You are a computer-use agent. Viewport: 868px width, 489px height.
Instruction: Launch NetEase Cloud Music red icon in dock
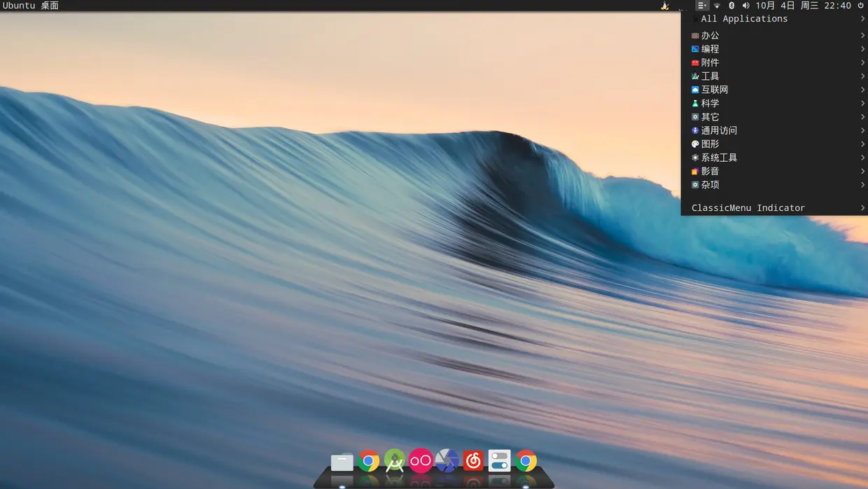[473, 460]
